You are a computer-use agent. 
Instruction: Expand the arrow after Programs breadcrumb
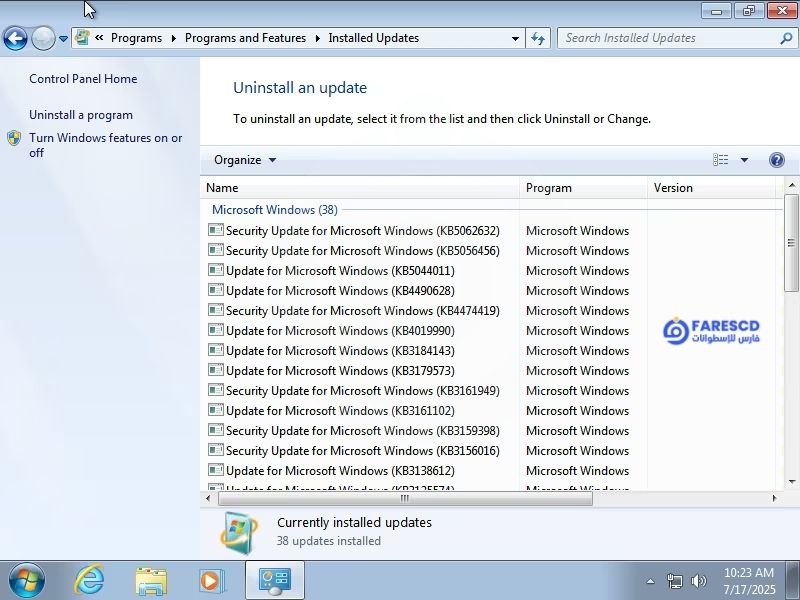click(x=173, y=38)
